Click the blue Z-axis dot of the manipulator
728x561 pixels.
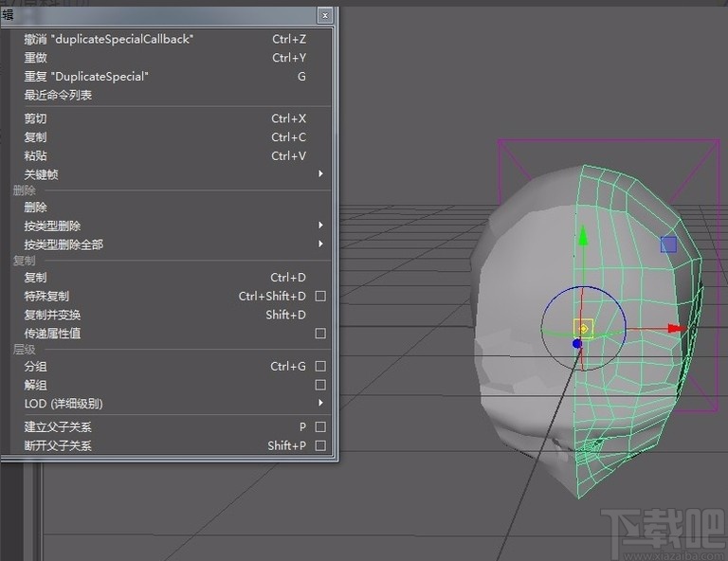tap(576, 343)
